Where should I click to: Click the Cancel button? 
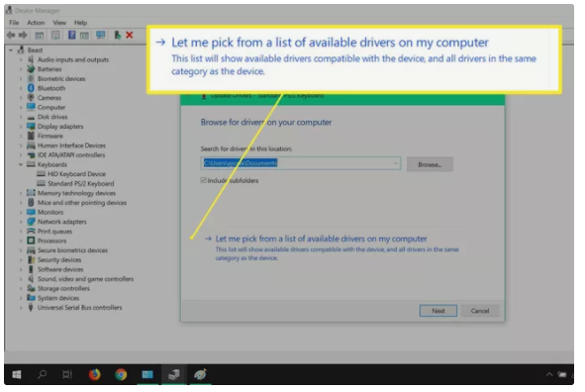coord(480,311)
